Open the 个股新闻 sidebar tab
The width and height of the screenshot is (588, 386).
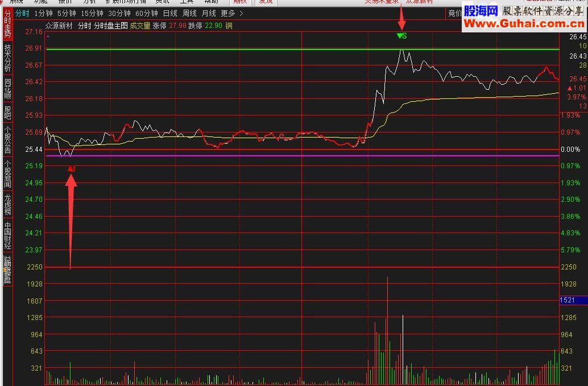pyautogui.click(x=7, y=174)
